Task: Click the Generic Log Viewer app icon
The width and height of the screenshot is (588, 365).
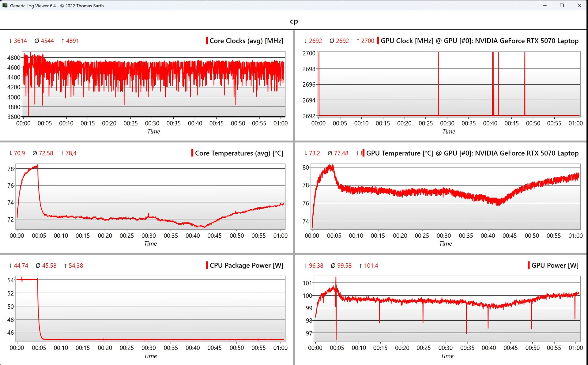Action: coord(5,6)
